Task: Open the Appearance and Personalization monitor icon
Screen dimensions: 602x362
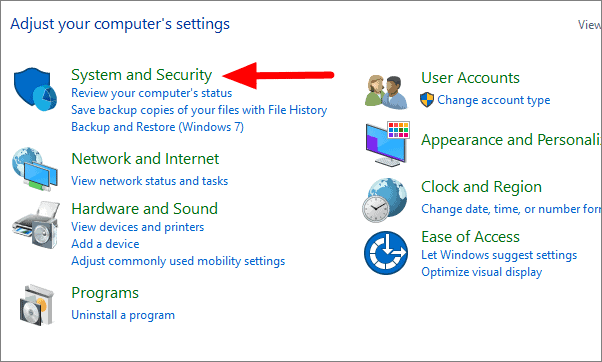Action: click(x=387, y=144)
